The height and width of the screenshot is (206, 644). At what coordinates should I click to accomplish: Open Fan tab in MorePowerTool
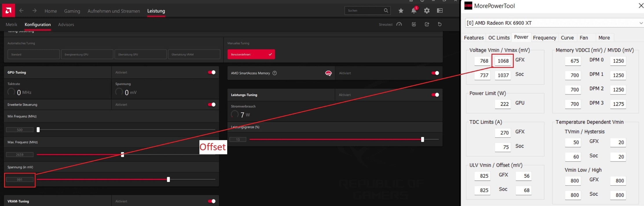[584, 38]
